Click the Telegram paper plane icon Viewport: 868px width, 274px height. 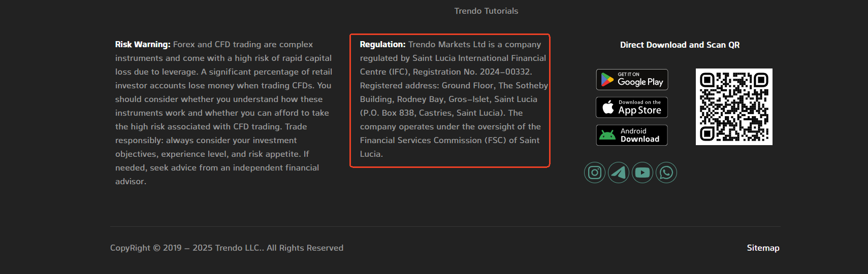point(619,173)
